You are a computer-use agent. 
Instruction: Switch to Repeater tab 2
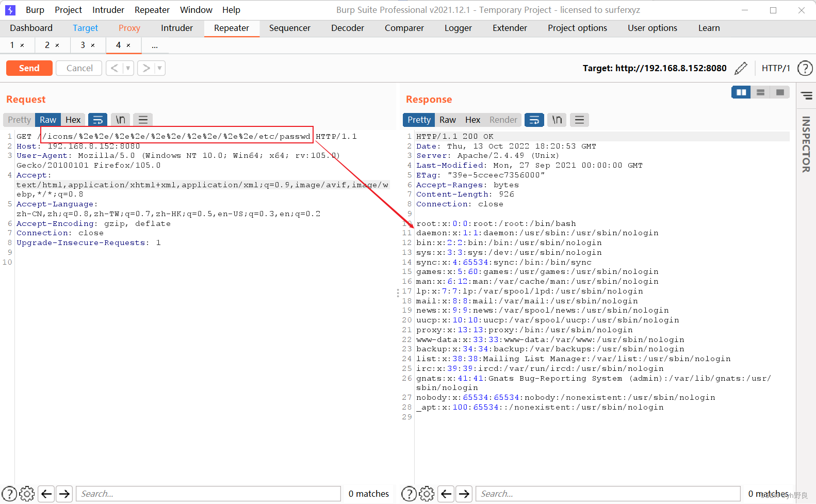point(47,45)
